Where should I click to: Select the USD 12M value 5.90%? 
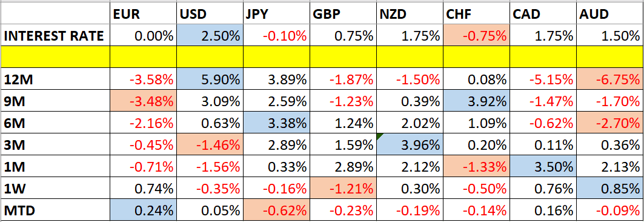tap(209, 79)
